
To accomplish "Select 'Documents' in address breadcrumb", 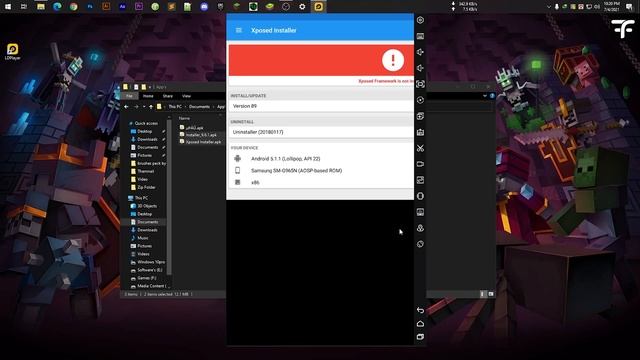I will 199,107.
